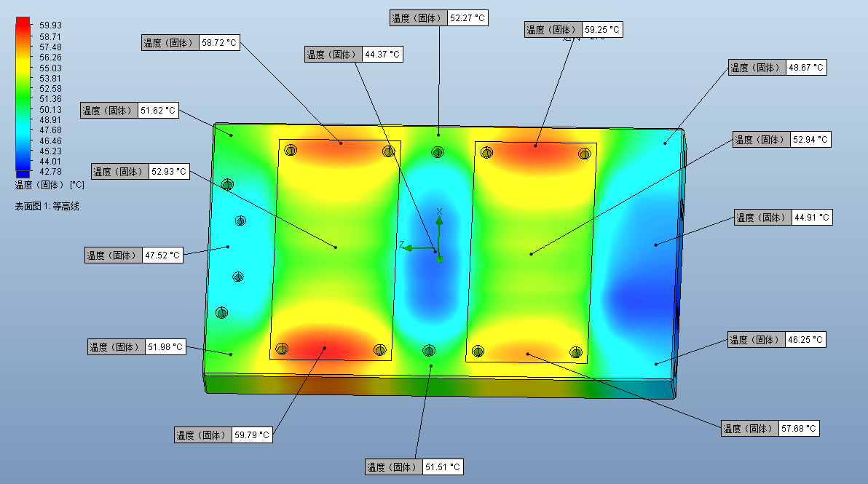868x484 pixels.
Task: Click the 52.94 °C callout label
Action: [x=781, y=140]
